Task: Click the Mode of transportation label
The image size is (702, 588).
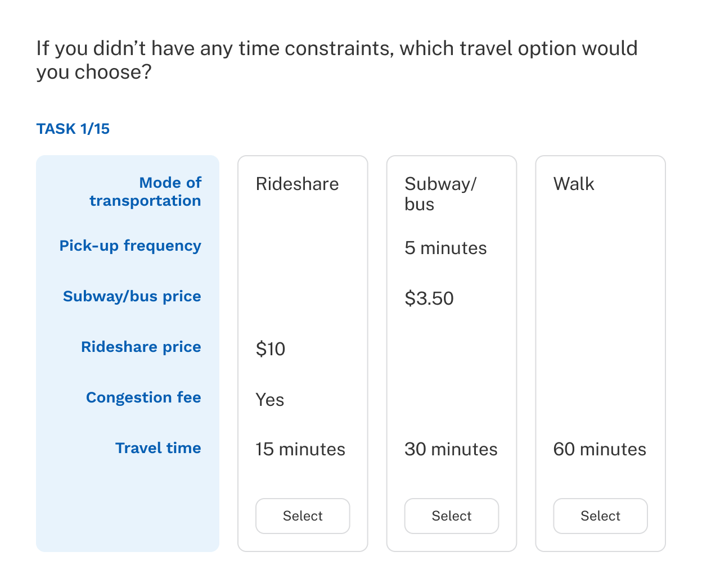Action: point(145,192)
